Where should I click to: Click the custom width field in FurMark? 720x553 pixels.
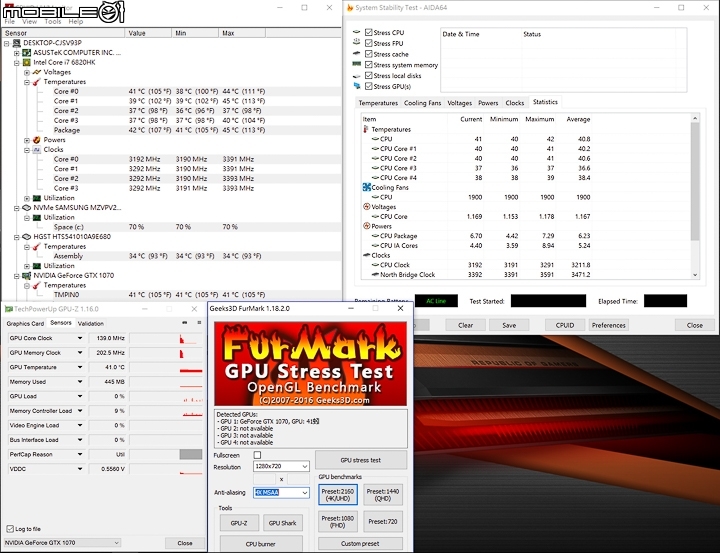pyautogui.click(x=264, y=479)
